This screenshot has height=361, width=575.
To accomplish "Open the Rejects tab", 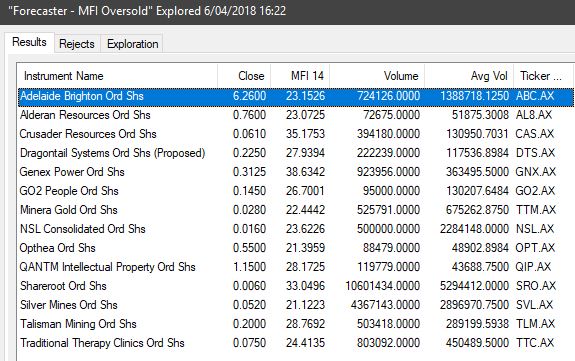I will coord(77,44).
